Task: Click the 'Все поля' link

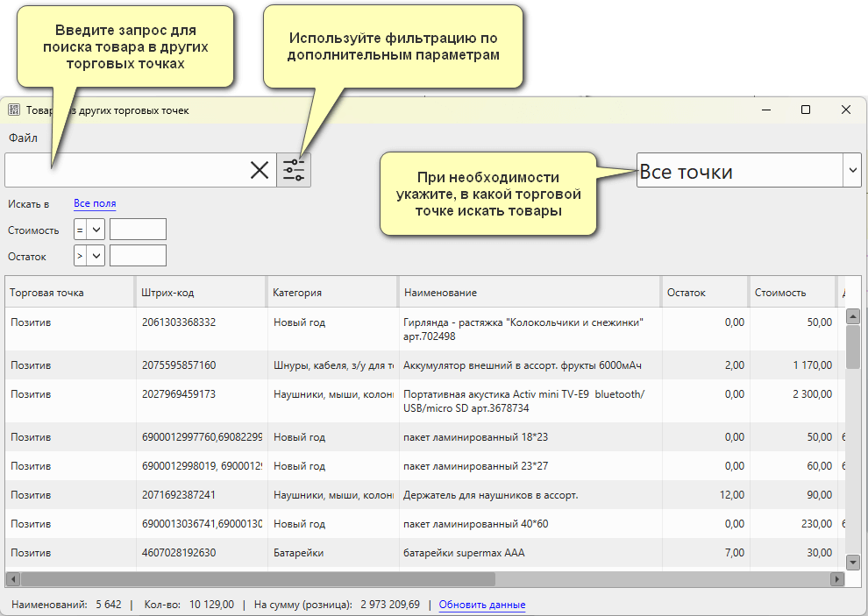Action: [x=95, y=204]
